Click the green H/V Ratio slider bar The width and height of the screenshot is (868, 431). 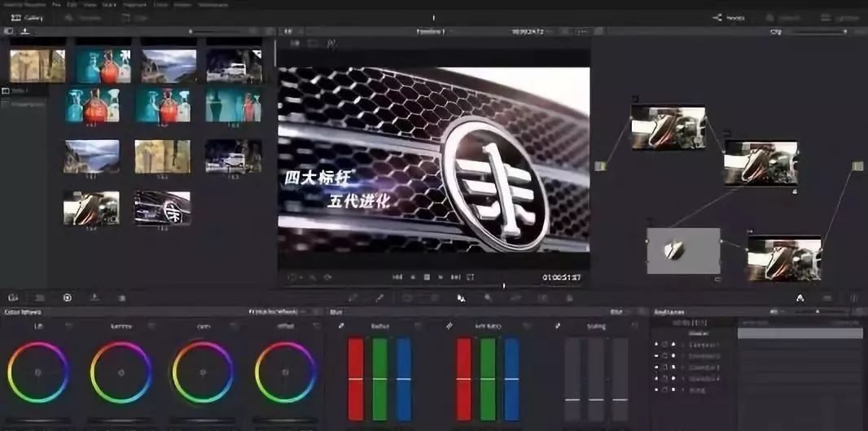[x=488, y=379]
